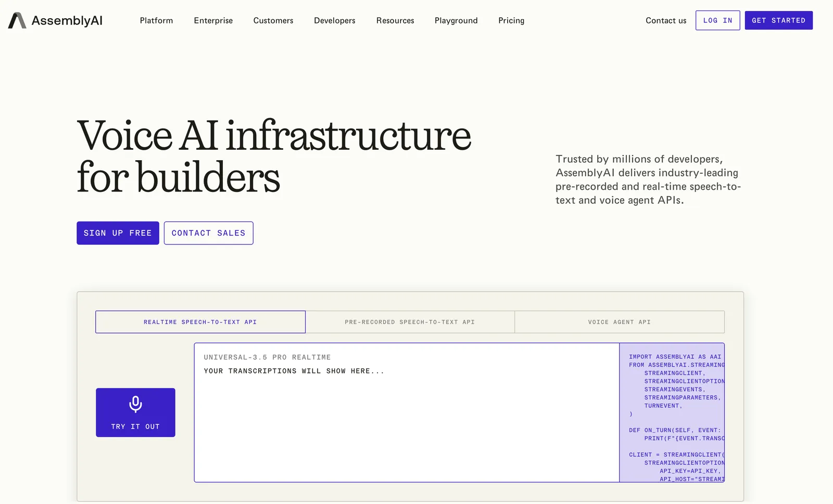Click the 'DEF ON_TURN(SELF, EVENT' code line

(x=675, y=430)
